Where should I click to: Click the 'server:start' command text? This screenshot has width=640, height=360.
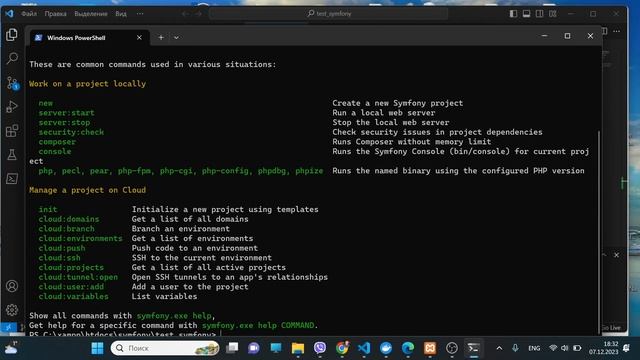click(x=66, y=113)
